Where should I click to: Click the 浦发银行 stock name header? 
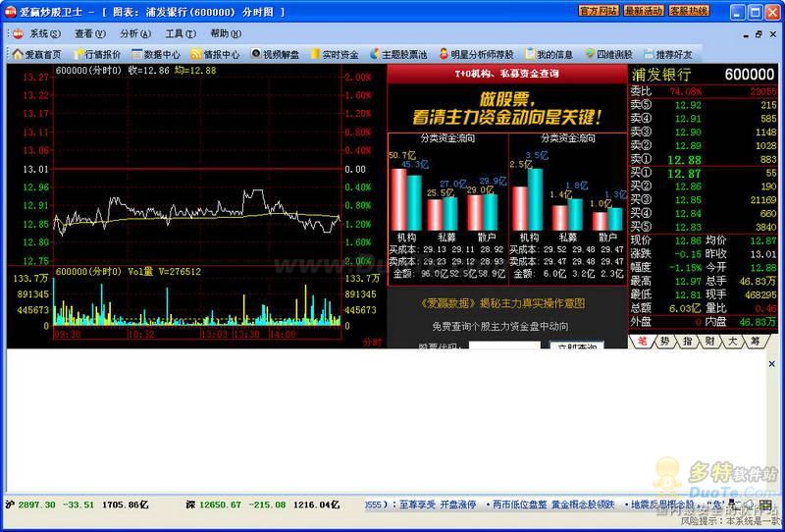click(660, 75)
